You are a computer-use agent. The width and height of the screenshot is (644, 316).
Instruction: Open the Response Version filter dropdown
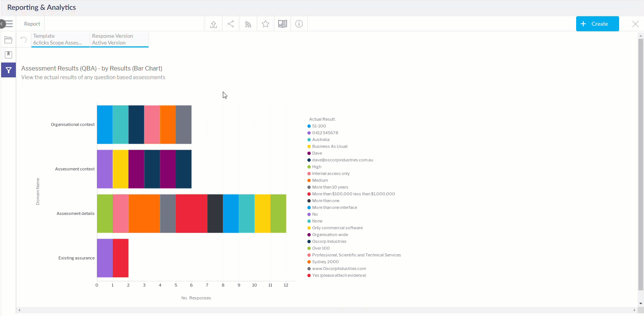[x=119, y=40]
